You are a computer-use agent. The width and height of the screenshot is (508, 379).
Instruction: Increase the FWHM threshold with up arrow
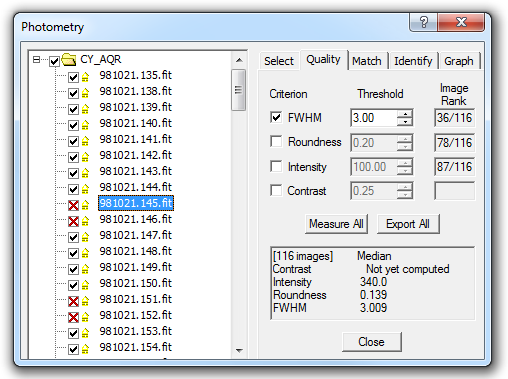(405, 114)
